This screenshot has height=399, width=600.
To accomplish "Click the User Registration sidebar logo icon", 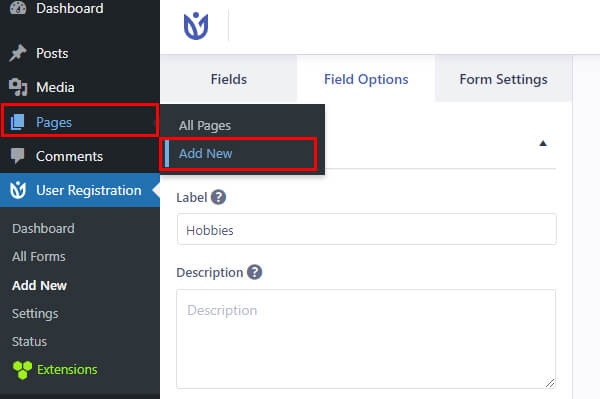I will point(18,190).
